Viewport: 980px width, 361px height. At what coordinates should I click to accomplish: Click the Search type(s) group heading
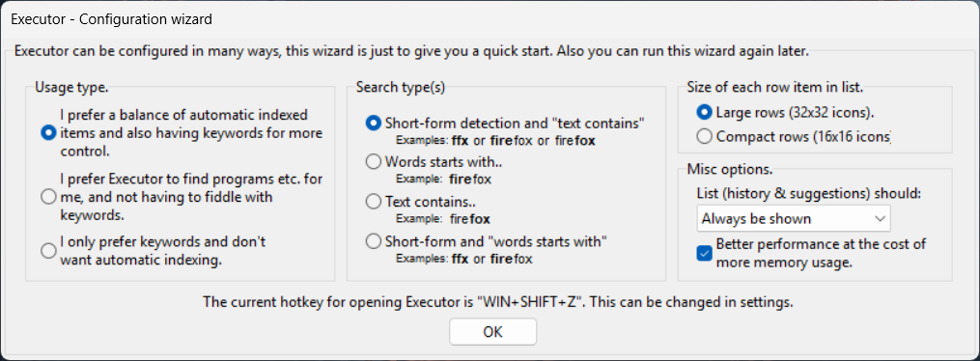click(401, 87)
